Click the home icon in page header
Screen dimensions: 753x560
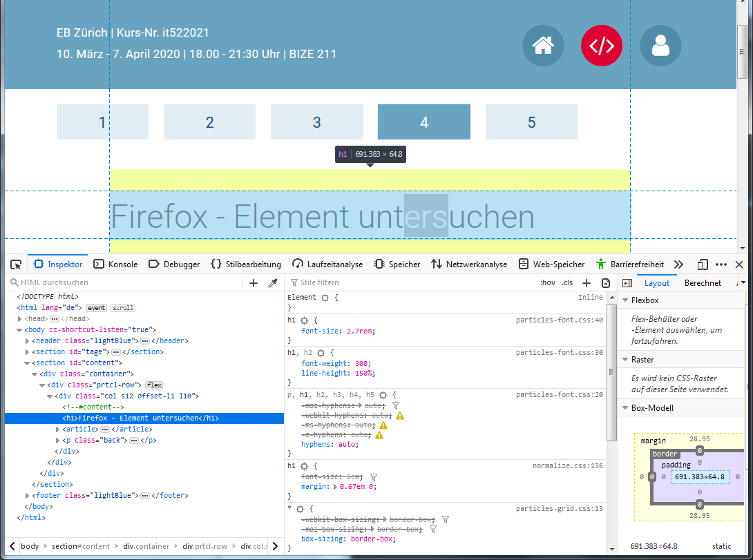(543, 46)
